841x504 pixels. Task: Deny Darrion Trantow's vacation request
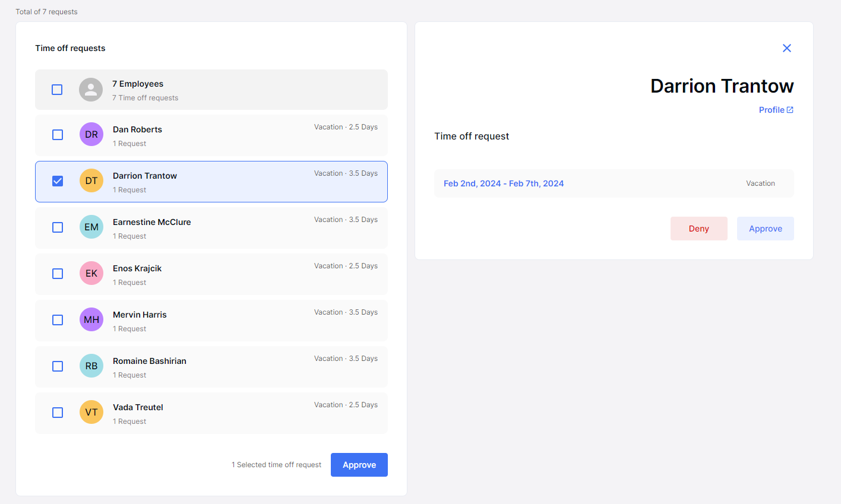pyautogui.click(x=699, y=228)
